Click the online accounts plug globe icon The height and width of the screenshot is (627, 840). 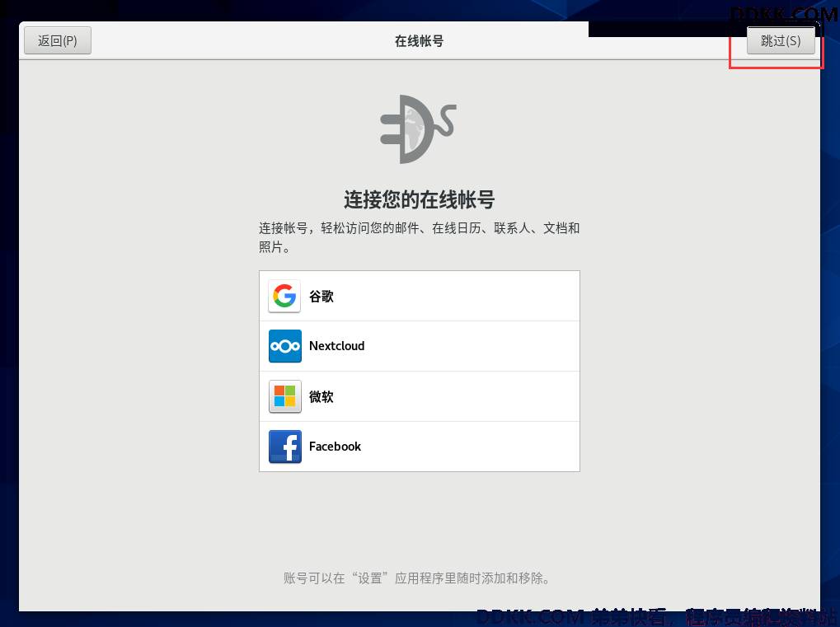pos(419,129)
